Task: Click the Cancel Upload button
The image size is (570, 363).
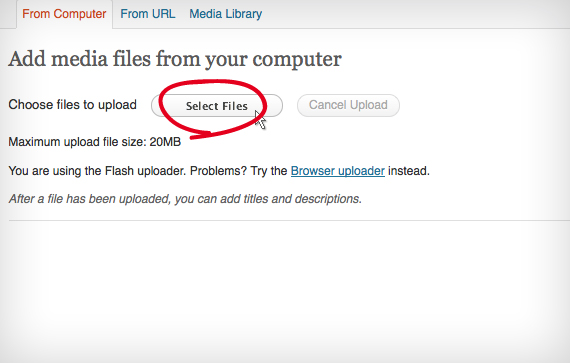Action: click(348, 105)
